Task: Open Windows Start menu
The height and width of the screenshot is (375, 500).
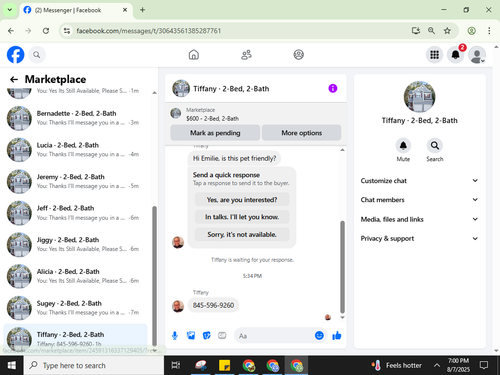Action: [x=12, y=365]
